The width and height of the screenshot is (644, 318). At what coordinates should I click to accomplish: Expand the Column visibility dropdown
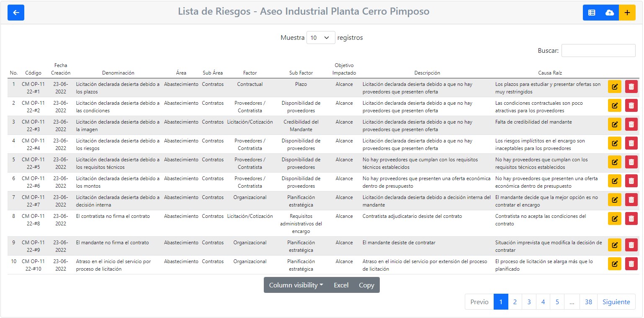(x=296, y=285)
